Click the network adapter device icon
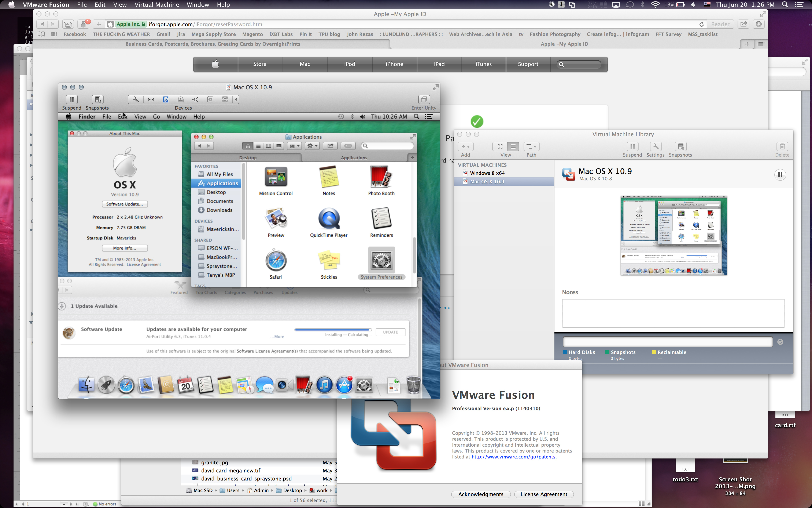This screenshot has height=508, width=812. pos(151,99)
